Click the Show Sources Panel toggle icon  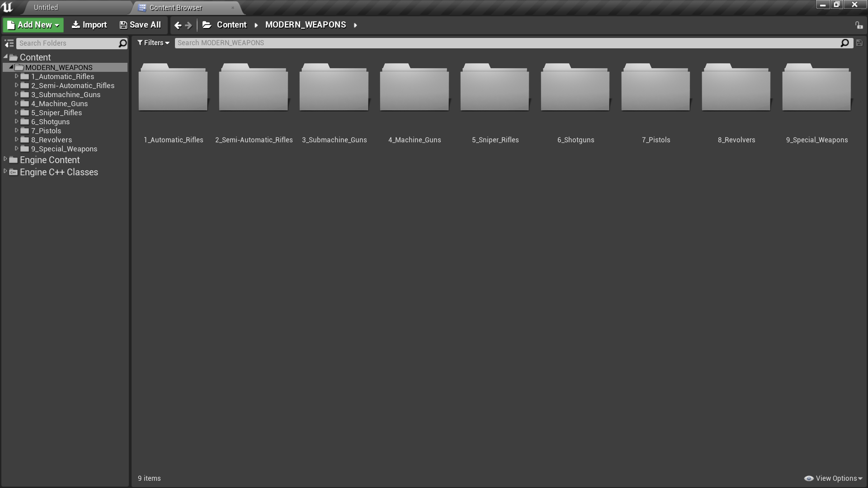point(8,42)
